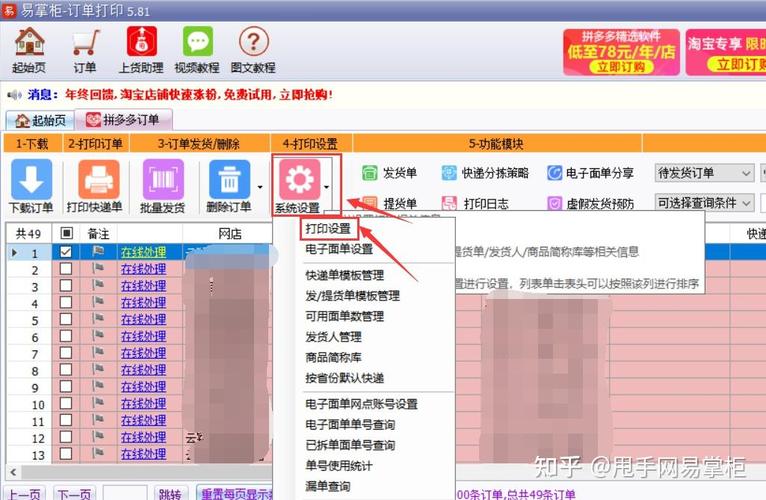Check the checkbox for row 4
The height and width of the screenshot is (500, 766).
tap(65, 302)
